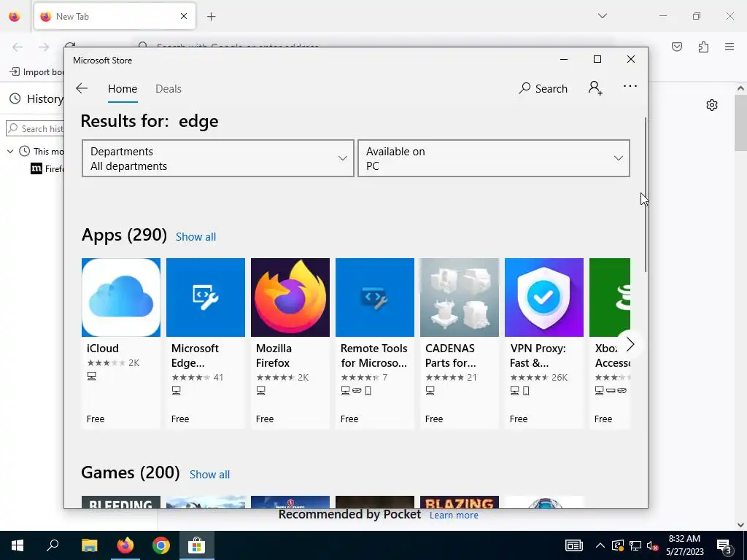The image size is (747, 560).
Task: Select the New Tab tab in Firefox
Action: tap(115, 16)
